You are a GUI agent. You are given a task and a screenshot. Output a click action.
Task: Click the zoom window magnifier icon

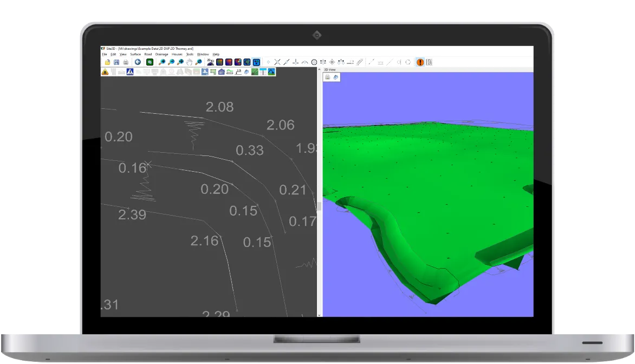199,62
